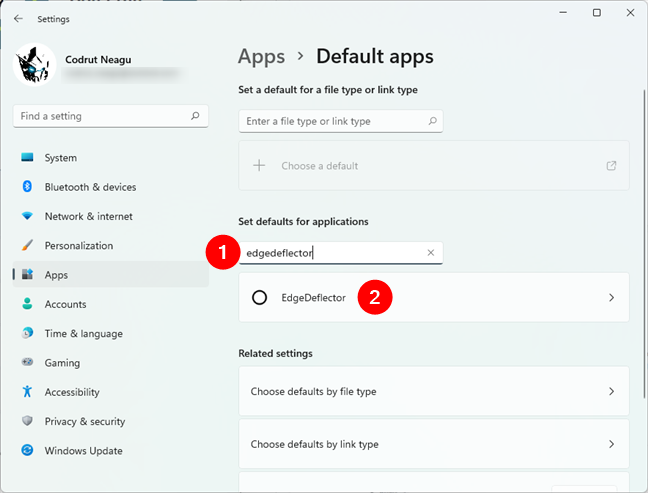Click the globe clock icon beside Time & language
The height and width of the screenshot is (493, 648).
tap(27, 333)
